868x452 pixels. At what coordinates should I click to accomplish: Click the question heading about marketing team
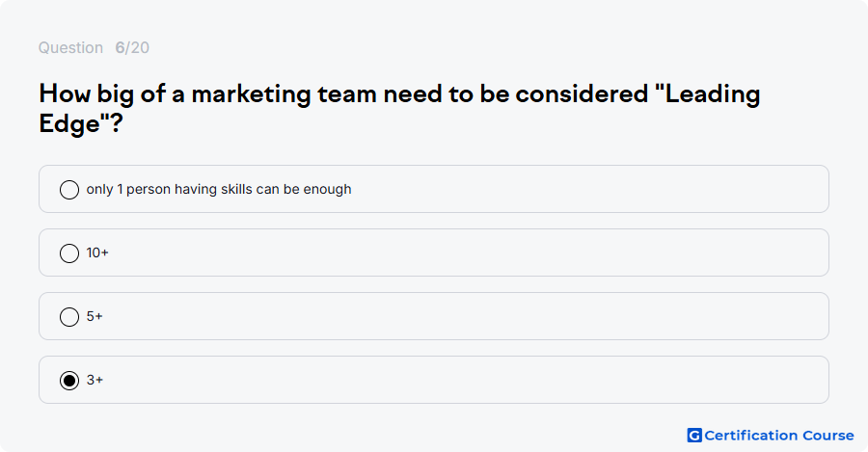399,109
